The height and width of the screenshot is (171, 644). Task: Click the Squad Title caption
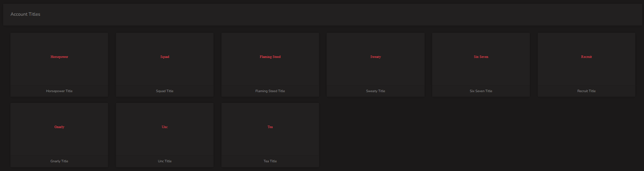[x=165, y=91]
